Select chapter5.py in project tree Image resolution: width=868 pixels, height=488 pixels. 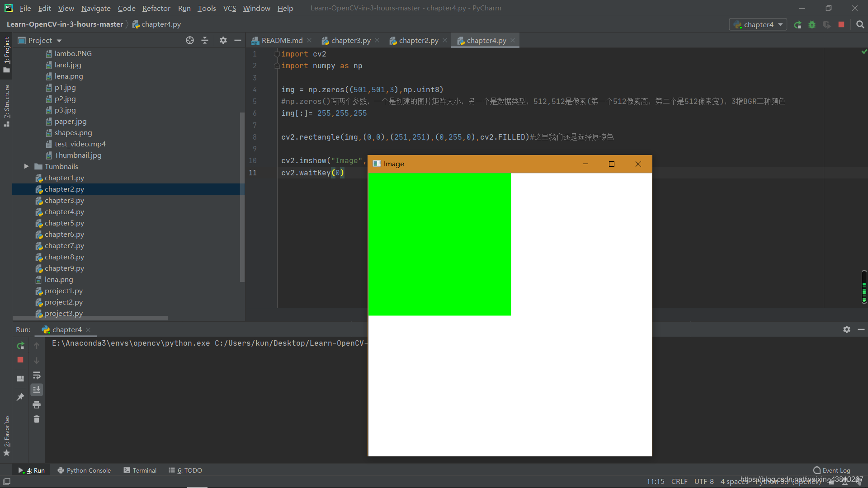[64, 223]
